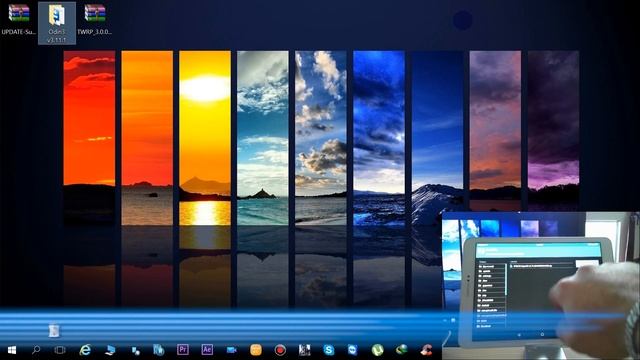Launch uTorrent from the taskbar

point(378,350)
